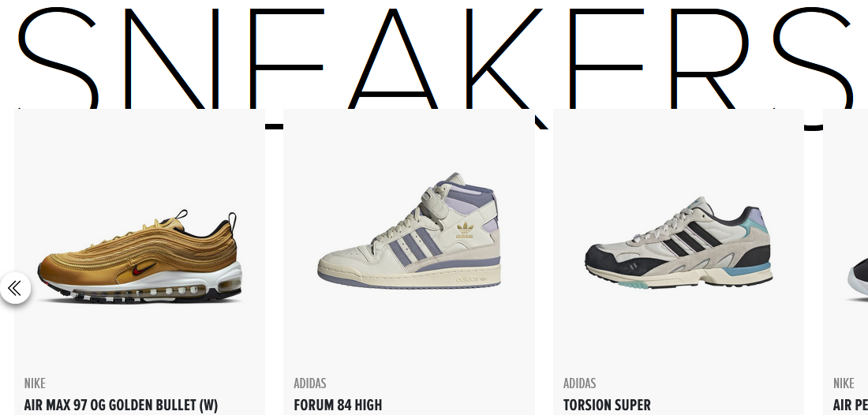
Task: Open Air Max 97 OG Golden Bullet (W) title
Action: coord(121,405)
